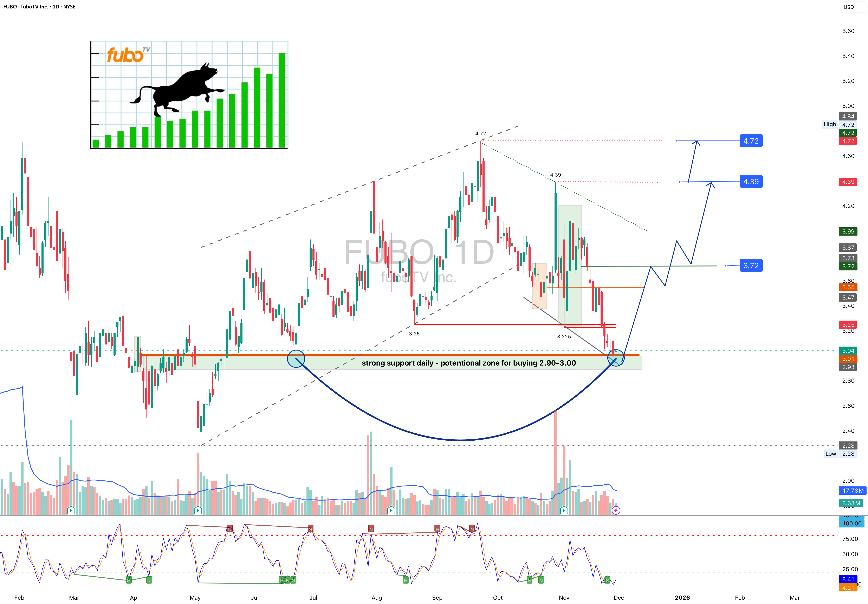Click the 17.78M volume average label
868x604 pixels.
[853, 491]
